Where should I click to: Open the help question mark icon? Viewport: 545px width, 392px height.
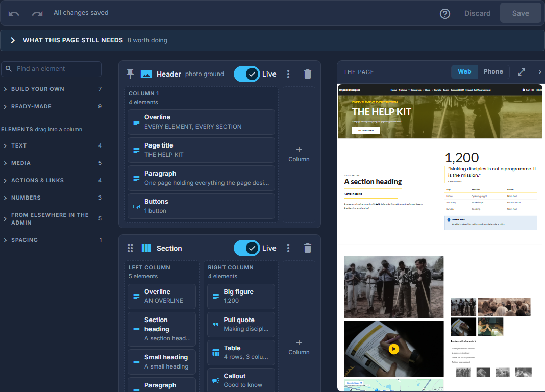pyautogui.click(x=445, y=14)
